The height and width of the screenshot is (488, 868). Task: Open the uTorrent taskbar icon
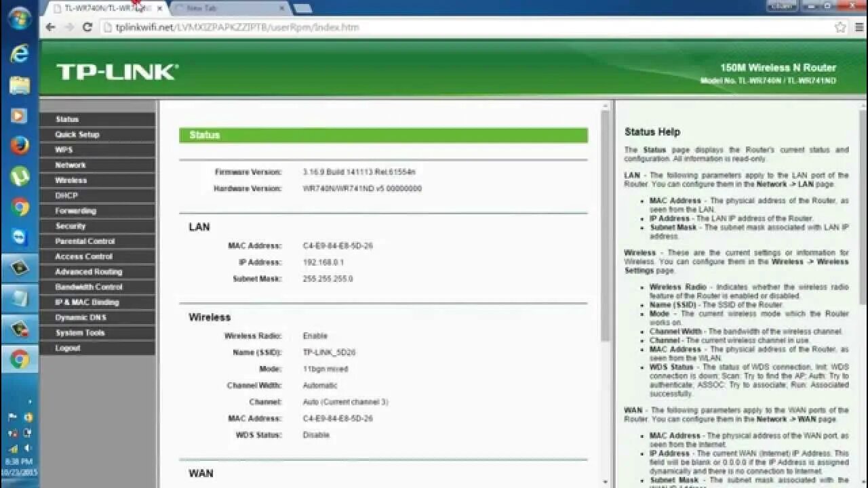coord(20,176)
